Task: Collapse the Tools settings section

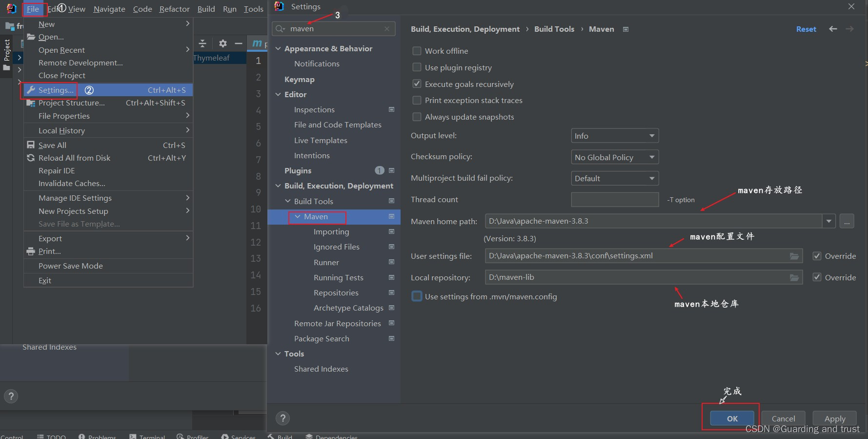Action: [278, 354]
